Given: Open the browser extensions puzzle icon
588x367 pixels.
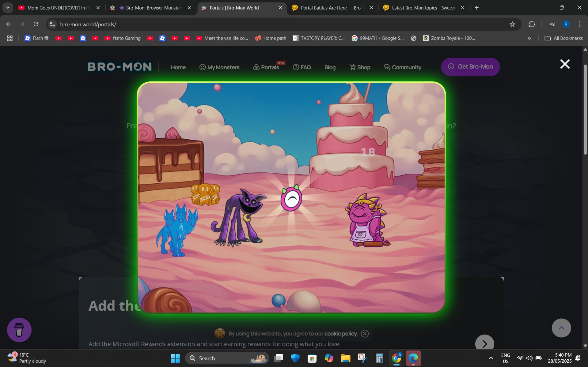Looking at the screenshot, I should pyautogui.click(x=532, y=24).
